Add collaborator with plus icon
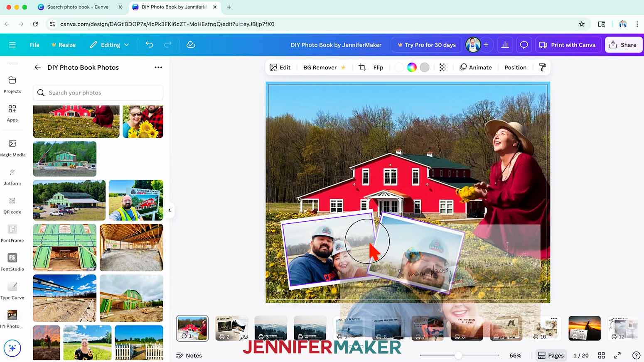 [486, 45]
